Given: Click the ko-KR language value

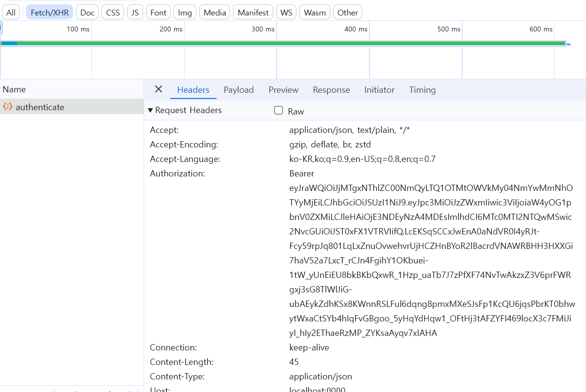Looking at the screenshot, I should tap(363, 159).
